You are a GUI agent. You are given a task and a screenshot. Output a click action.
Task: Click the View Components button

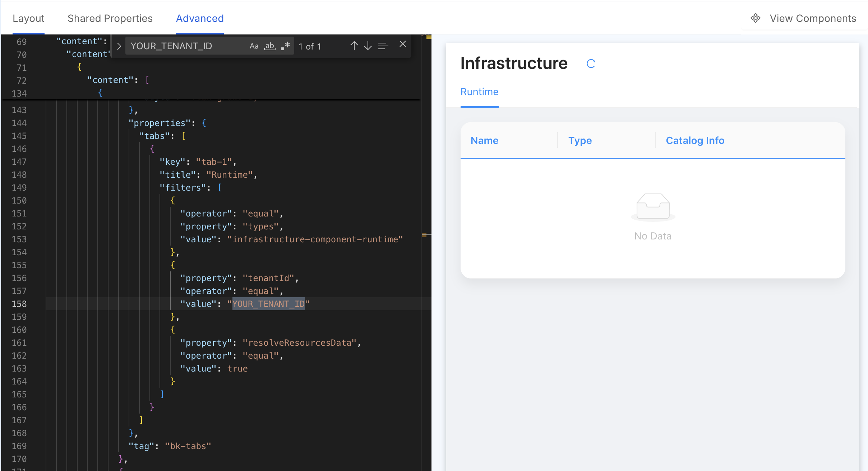tap(803, 18)
